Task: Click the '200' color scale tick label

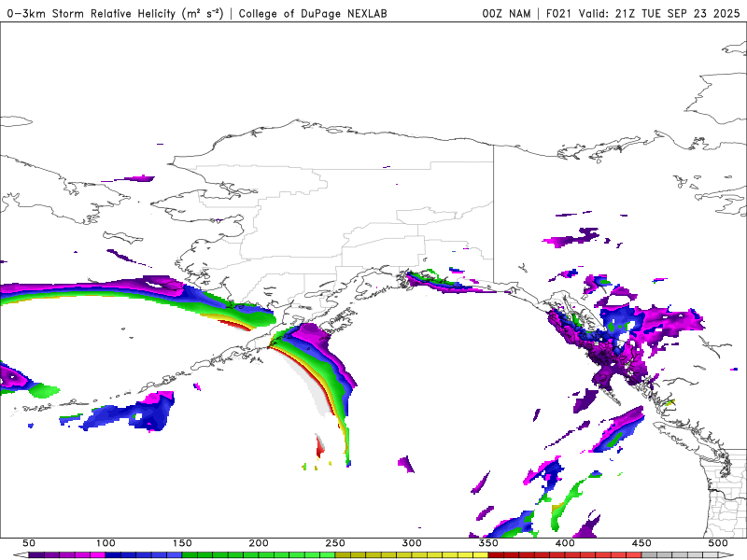Action: click(x=259, y=543)
